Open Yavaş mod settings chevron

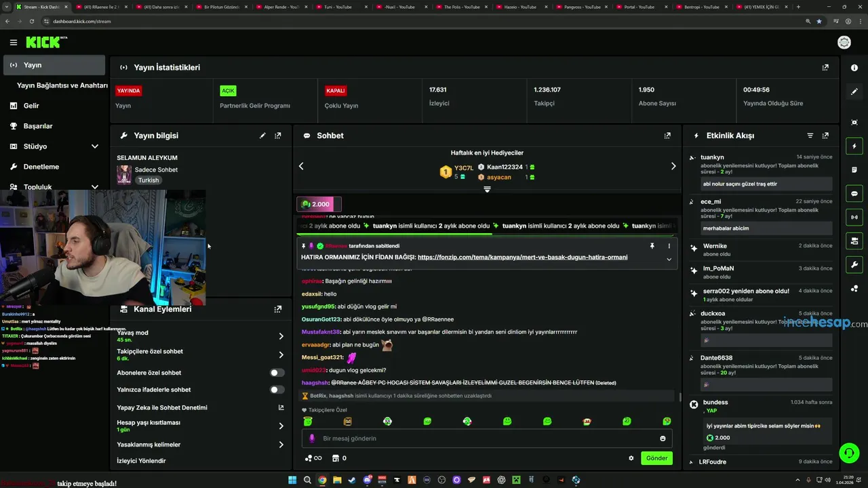point(281,336)
